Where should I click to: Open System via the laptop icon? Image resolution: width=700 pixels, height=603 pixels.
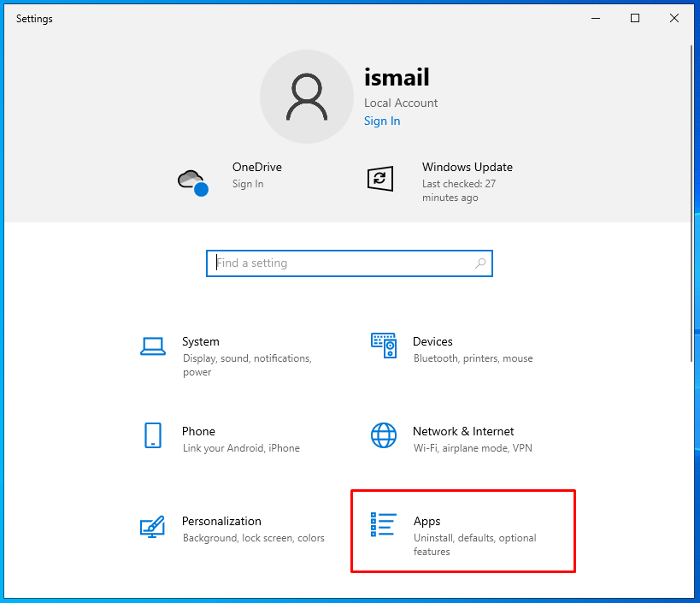pos(153,346)
